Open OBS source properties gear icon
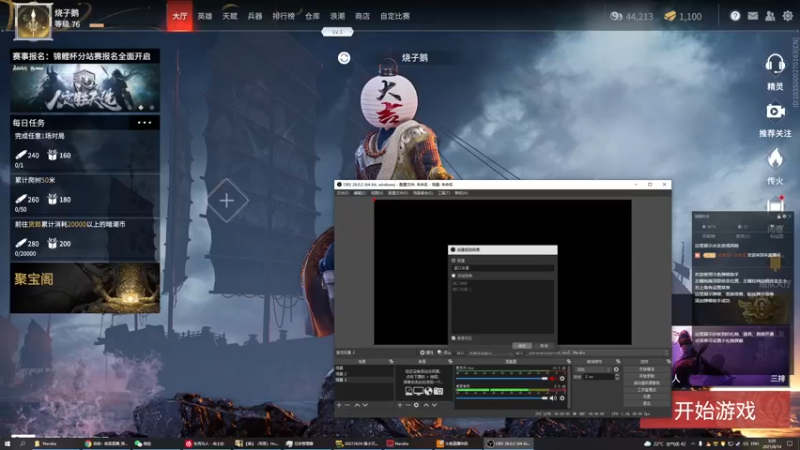 pos(416,405)
